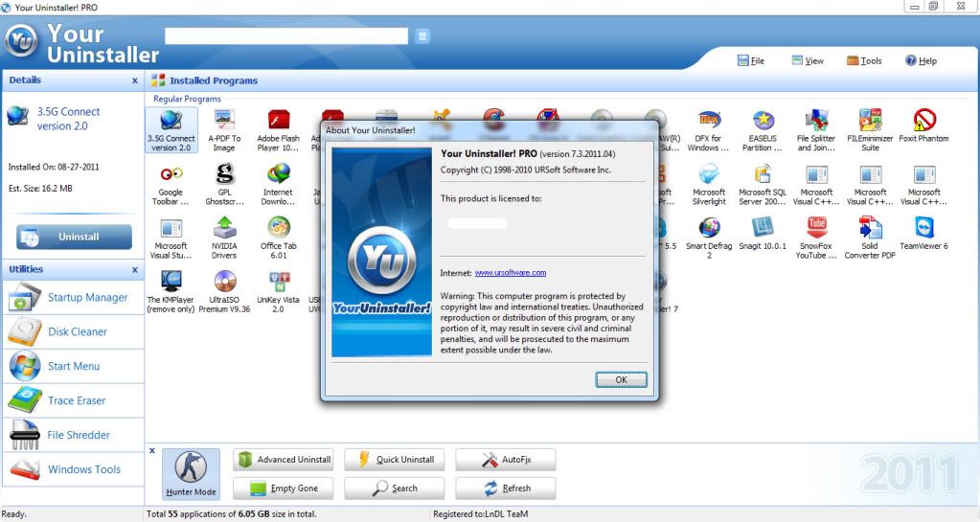
Task: Click the small blue button beside the search field
Action: click(x=422, y=35)
